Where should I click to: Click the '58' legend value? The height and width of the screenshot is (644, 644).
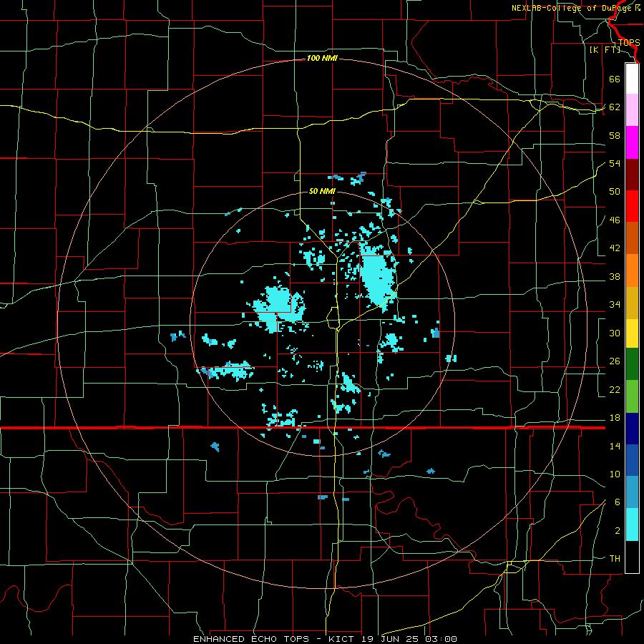point(615,135)
